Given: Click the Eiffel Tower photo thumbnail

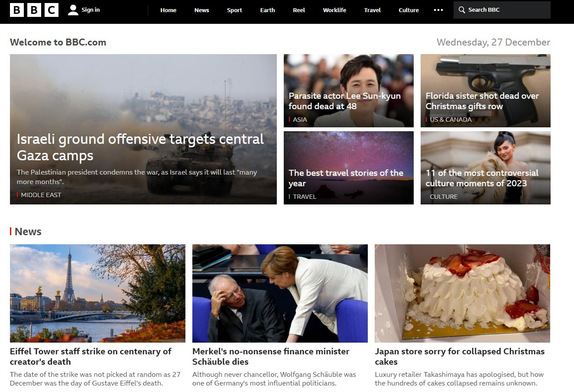Looking at the screenshot, I should pyautogui.click(x=97, y=293).
